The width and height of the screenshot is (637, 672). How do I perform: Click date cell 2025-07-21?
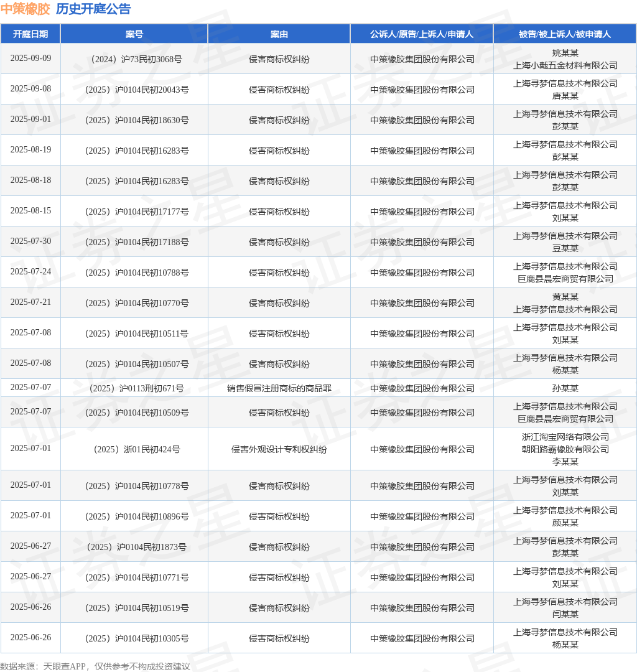[x=31, y=302]
